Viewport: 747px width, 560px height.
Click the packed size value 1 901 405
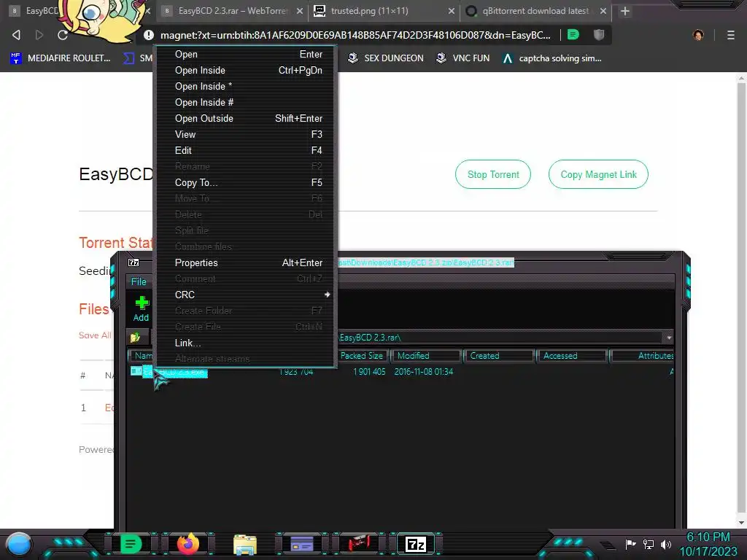[369, 371]
